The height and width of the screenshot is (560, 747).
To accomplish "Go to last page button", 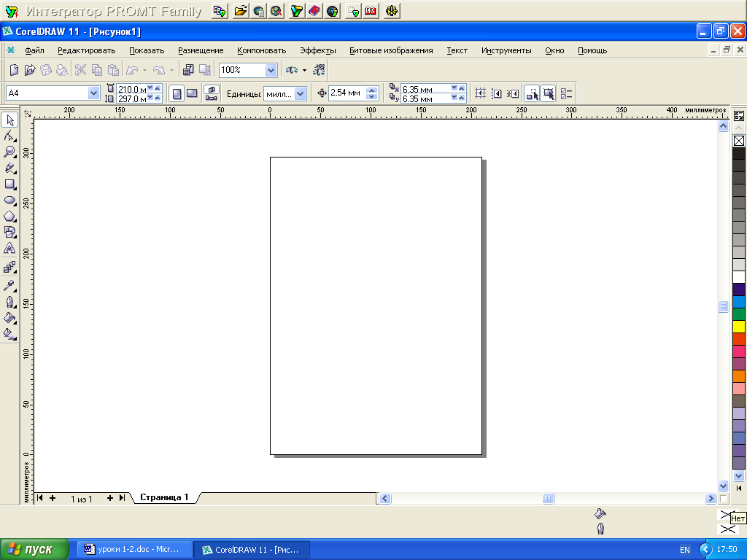I will (x=122, y=498).
